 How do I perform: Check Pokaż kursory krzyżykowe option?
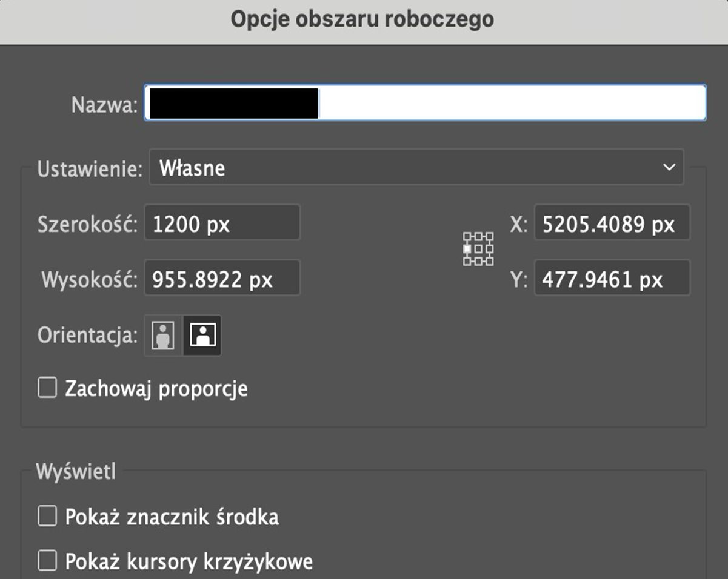(47, 561)
